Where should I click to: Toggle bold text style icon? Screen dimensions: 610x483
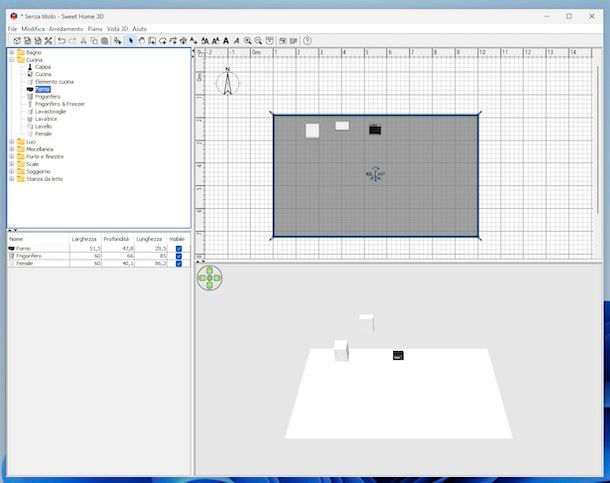[x=226, y=40]
